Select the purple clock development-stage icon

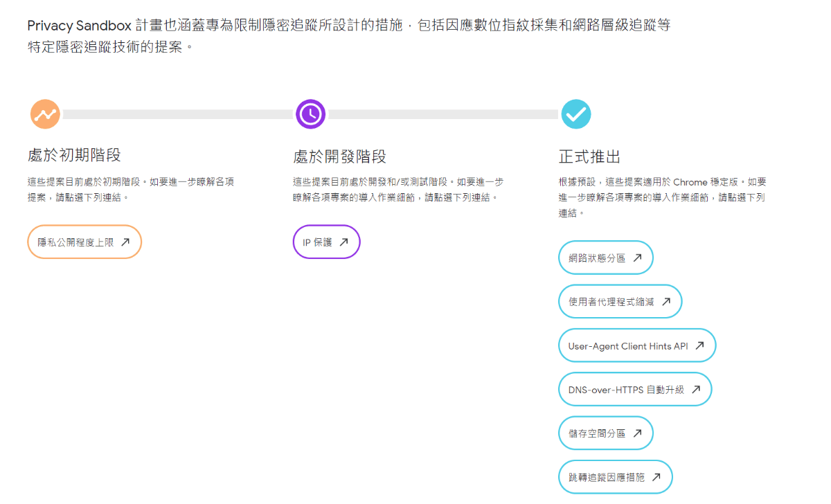point(310,114)
